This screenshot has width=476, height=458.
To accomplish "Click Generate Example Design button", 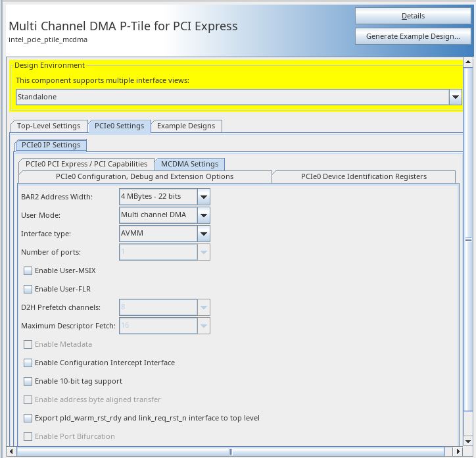I will click(x=412, y=36).
